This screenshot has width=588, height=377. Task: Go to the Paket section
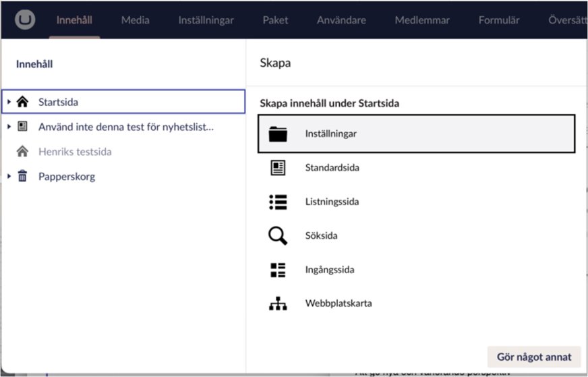(x=275, y=20)
